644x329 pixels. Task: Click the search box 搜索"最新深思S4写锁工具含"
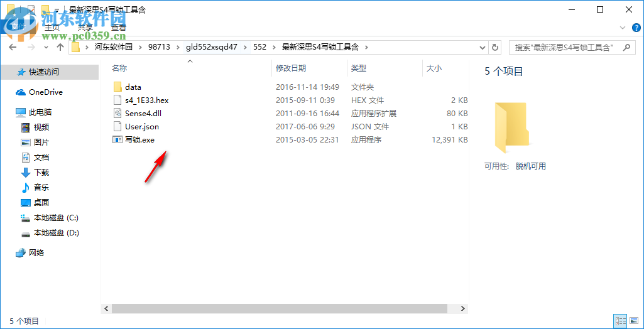tap(572, 47)
